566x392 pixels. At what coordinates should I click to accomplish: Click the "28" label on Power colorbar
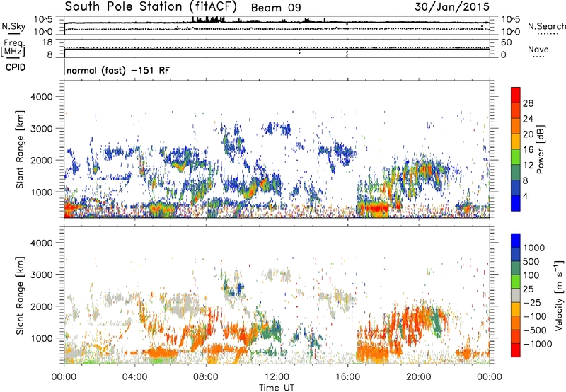pos(528,103)
